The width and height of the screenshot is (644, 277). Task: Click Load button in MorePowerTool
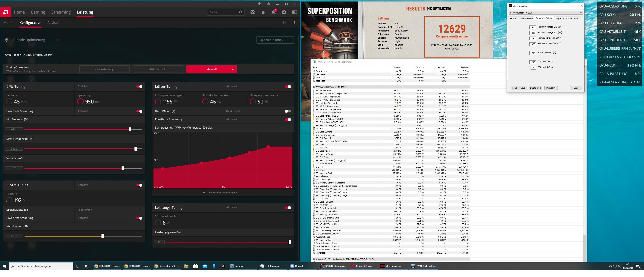[514, 88]
